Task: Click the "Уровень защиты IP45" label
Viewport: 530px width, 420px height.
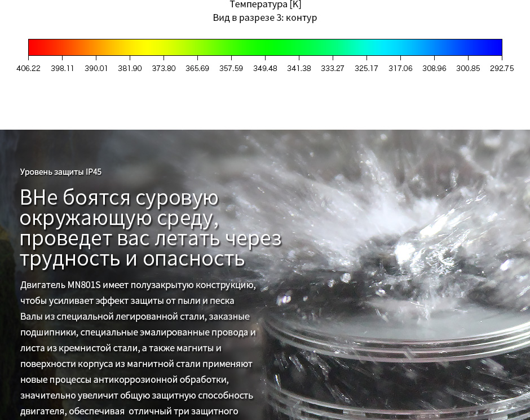Action: 61,172
